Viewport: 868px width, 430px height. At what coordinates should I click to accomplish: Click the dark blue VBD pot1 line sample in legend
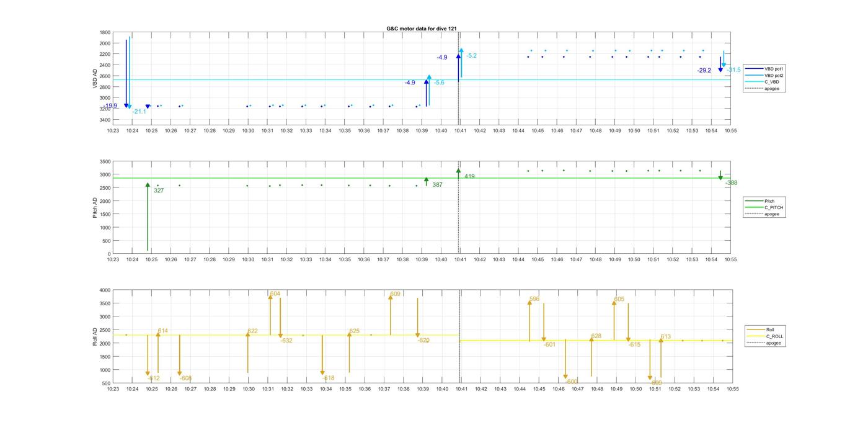click(x=754, y=69)
